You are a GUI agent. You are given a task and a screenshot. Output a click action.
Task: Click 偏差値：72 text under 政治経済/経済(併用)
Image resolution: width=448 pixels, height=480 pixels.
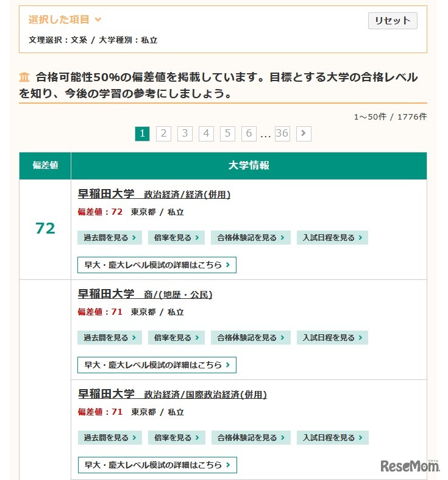(100, 212)
